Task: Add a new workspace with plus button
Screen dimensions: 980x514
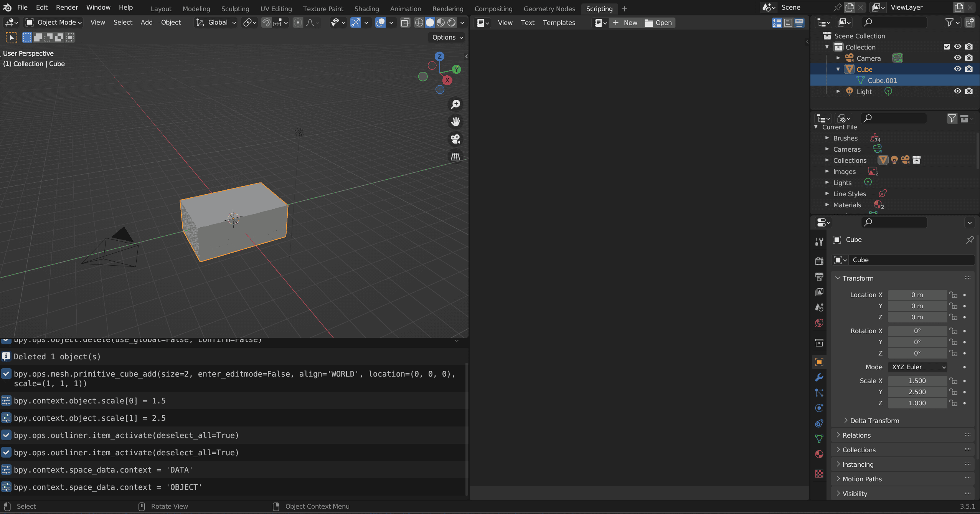Action: (x=624, y=8)
